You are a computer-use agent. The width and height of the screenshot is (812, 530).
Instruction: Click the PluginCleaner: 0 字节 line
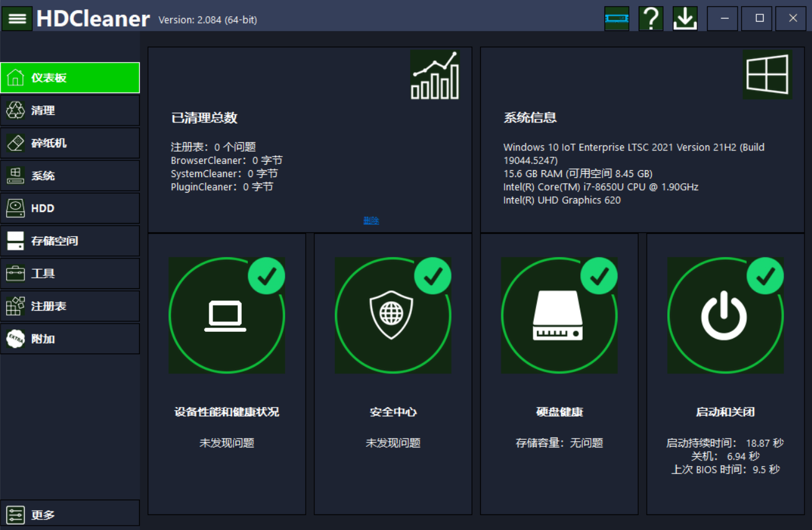pyautogui.click(x=222, y=187)
